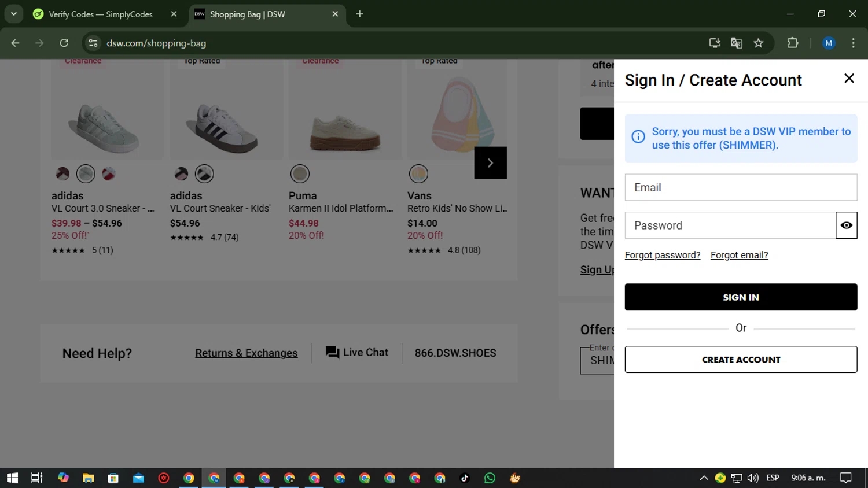The image size is (868, 488).
Task: Open the Google Translate icon in address bar
Action: [736, 43]
